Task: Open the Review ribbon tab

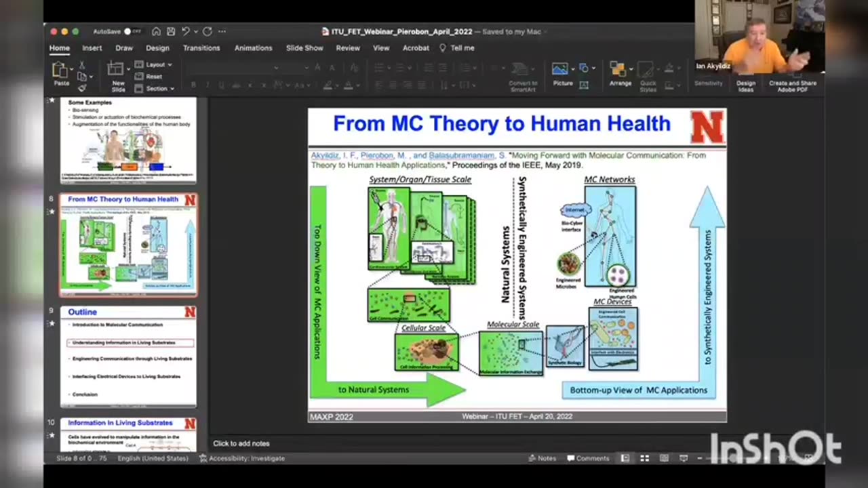Action: [x=348, y=48]
